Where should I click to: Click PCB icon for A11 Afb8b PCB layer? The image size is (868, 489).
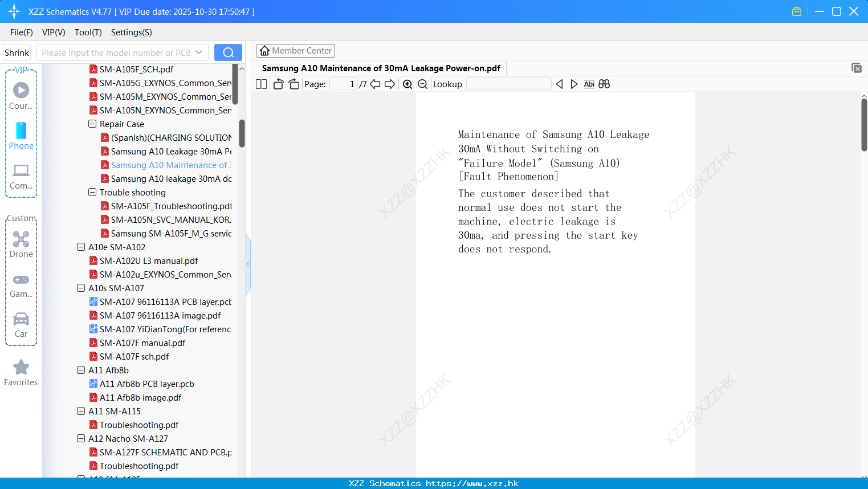point(93,384)
